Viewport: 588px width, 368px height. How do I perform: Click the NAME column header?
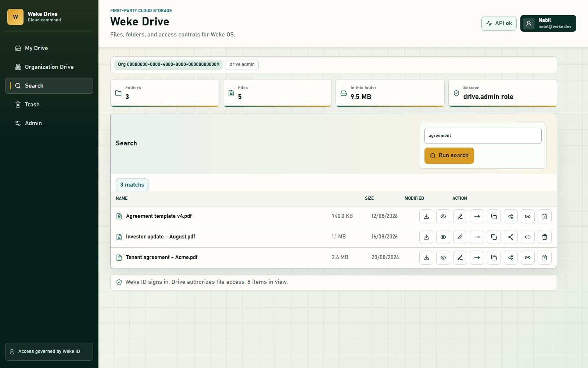(x=122, y=198)
